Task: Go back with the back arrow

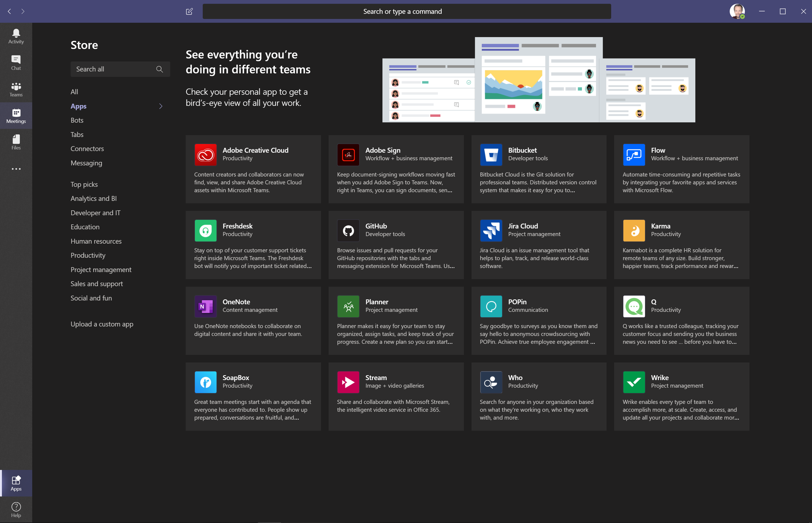Action: point(9,12)
